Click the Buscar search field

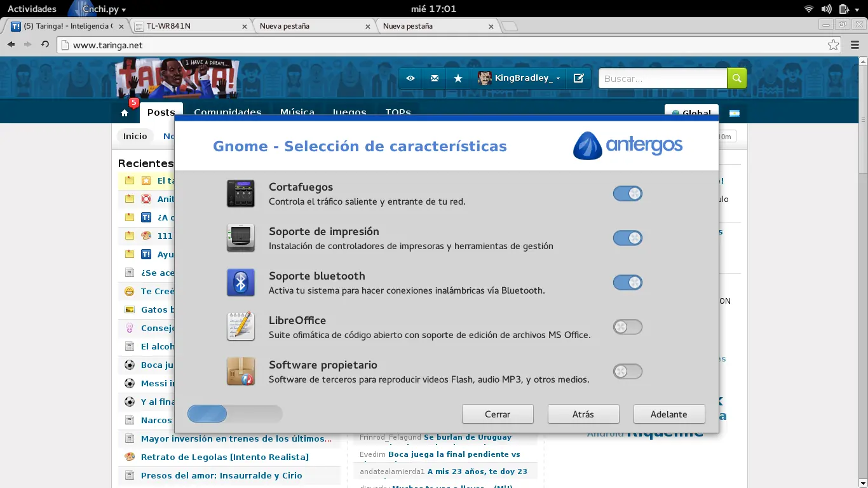pos(663,78)
